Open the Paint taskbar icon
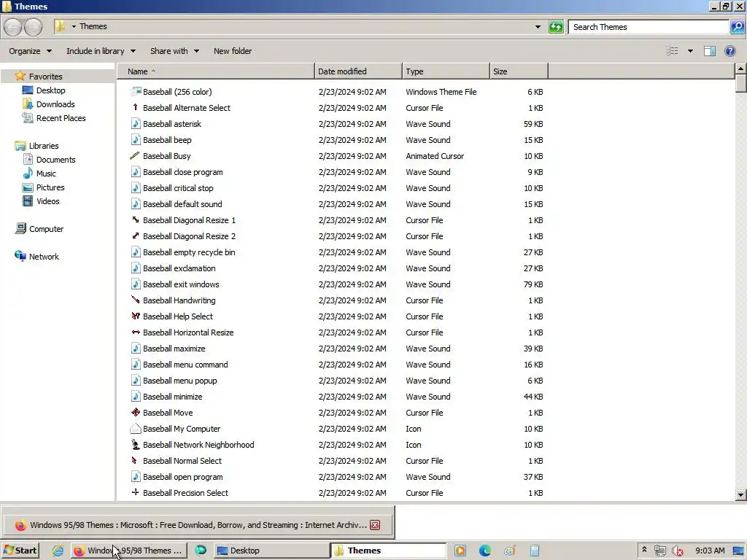747x560 pixels. 510,551
